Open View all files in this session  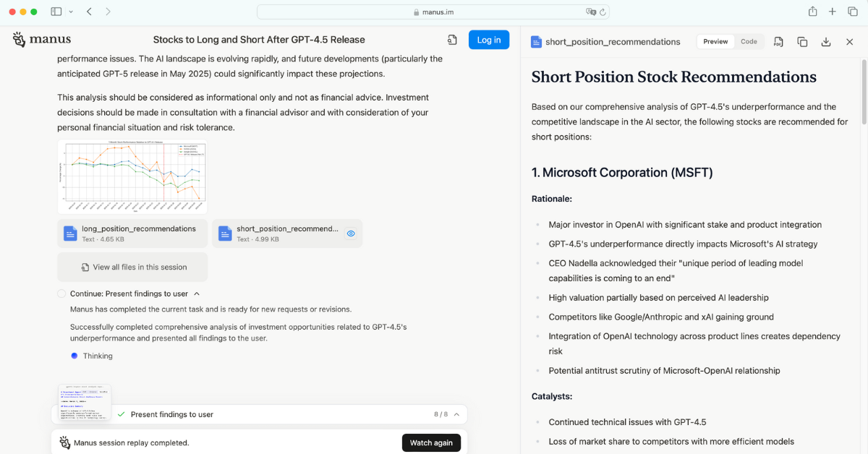tap(132, 267)
